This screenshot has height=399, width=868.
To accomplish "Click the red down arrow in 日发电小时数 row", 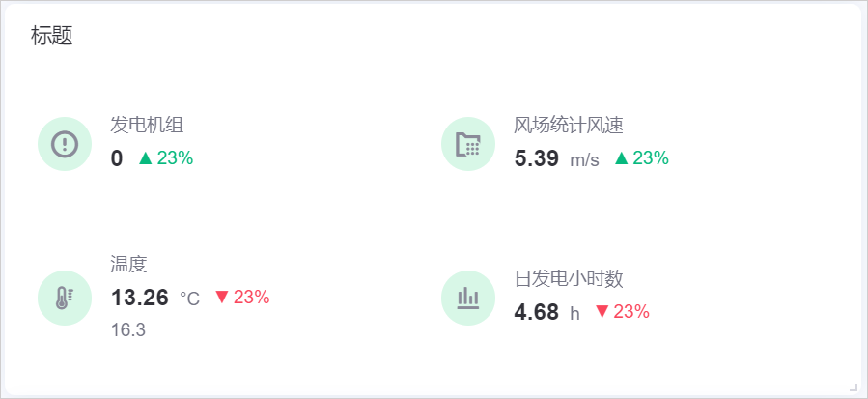I will tap(602, 312).
